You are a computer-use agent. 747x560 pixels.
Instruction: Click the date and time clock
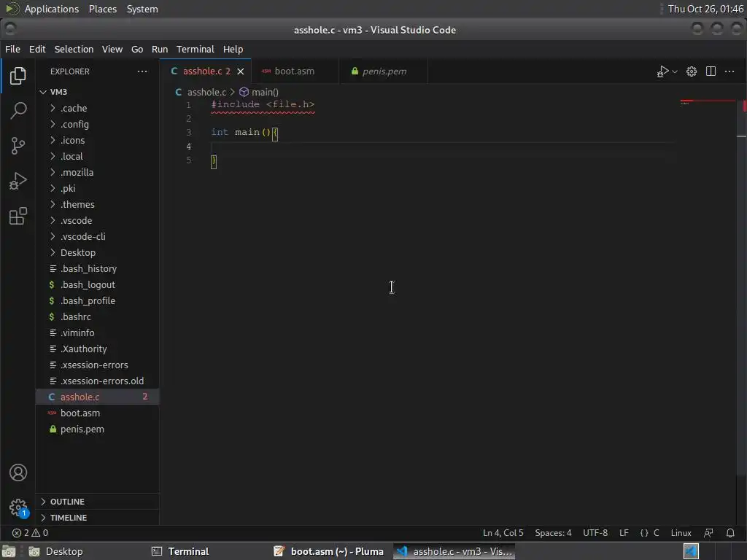pyautogui.click(x=705, y=9)
